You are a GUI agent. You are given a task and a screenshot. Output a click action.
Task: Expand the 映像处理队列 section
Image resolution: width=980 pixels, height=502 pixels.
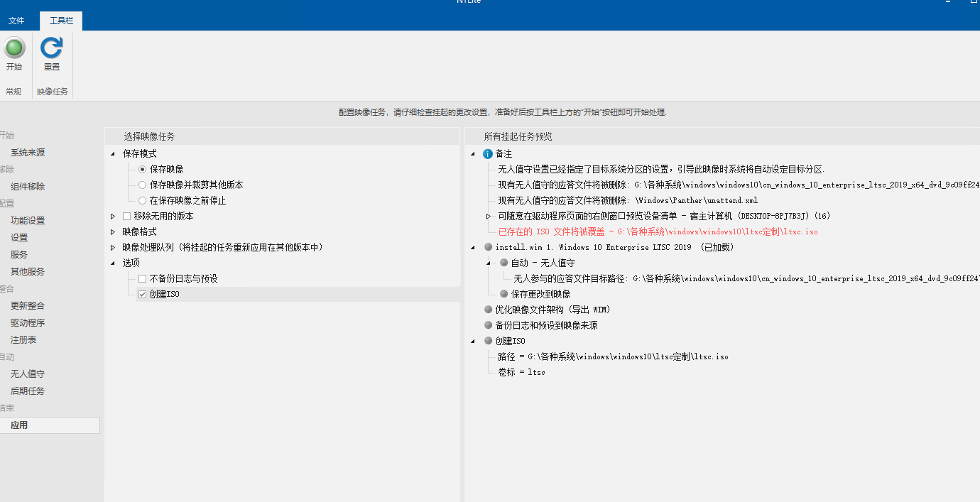click(112, 247)
